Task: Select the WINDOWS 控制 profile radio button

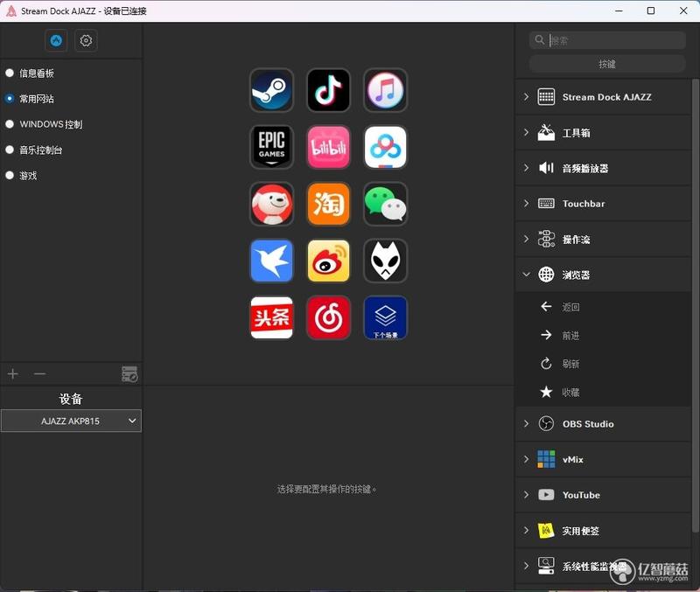Action: (10, 124)
